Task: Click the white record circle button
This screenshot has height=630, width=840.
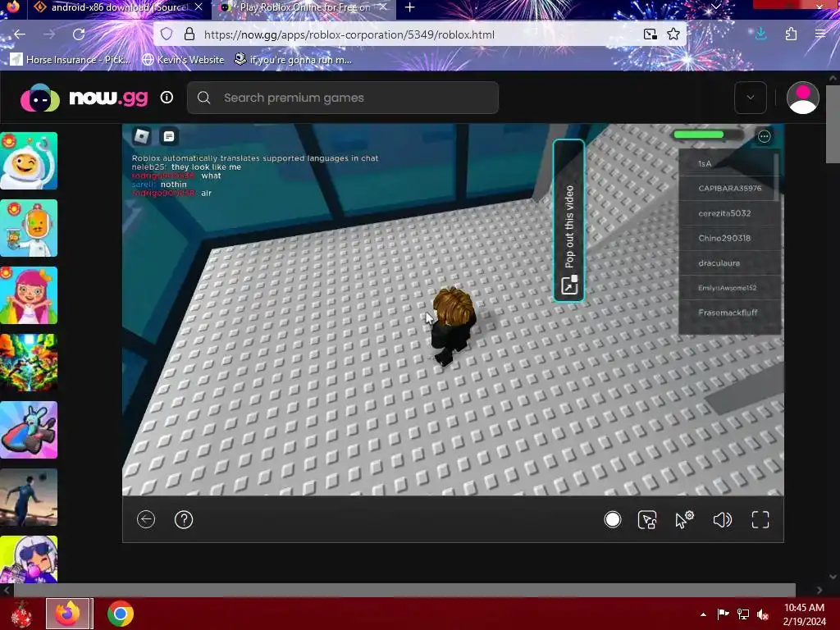Action: click(612, 519)
